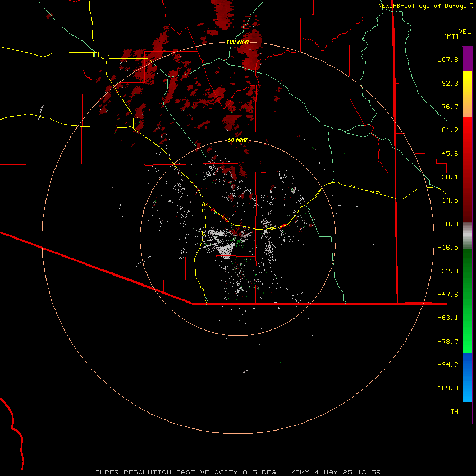
Task: Click the 61.2 velocity scale value
Action: coord(450,130)
